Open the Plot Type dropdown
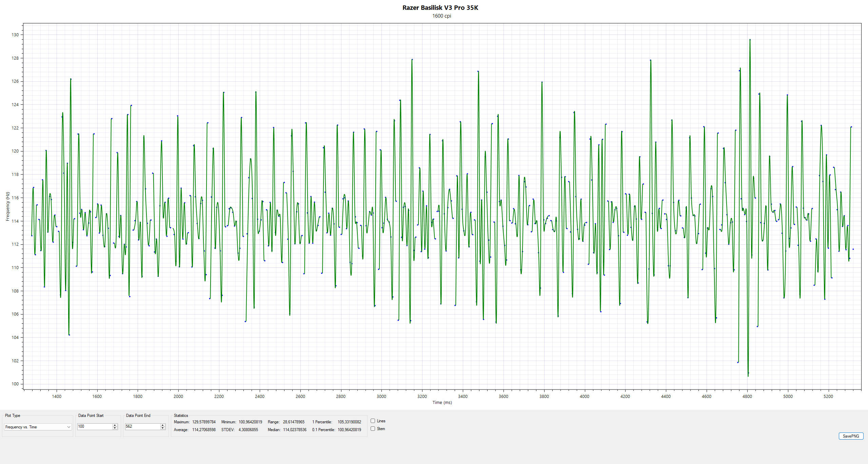 (x=37, y=427)
